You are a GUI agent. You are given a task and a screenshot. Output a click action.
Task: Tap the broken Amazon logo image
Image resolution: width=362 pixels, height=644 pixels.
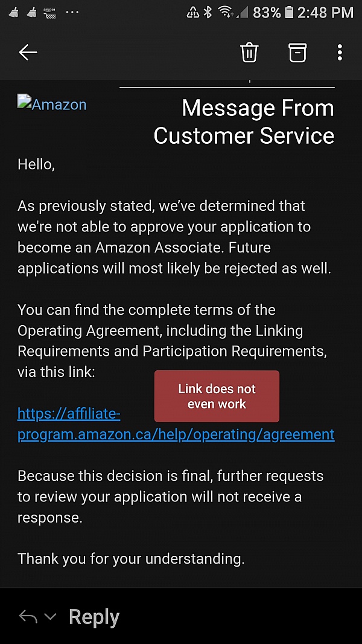pos(52,104)
